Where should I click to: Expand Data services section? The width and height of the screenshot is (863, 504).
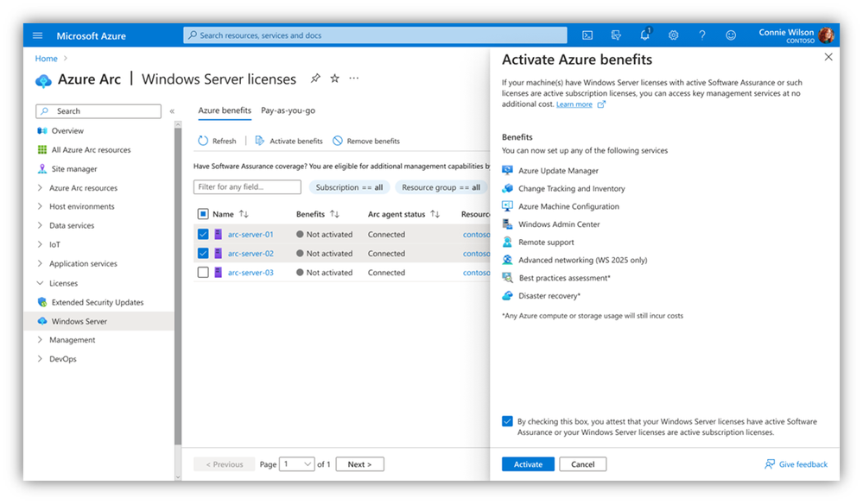[40, 225]
